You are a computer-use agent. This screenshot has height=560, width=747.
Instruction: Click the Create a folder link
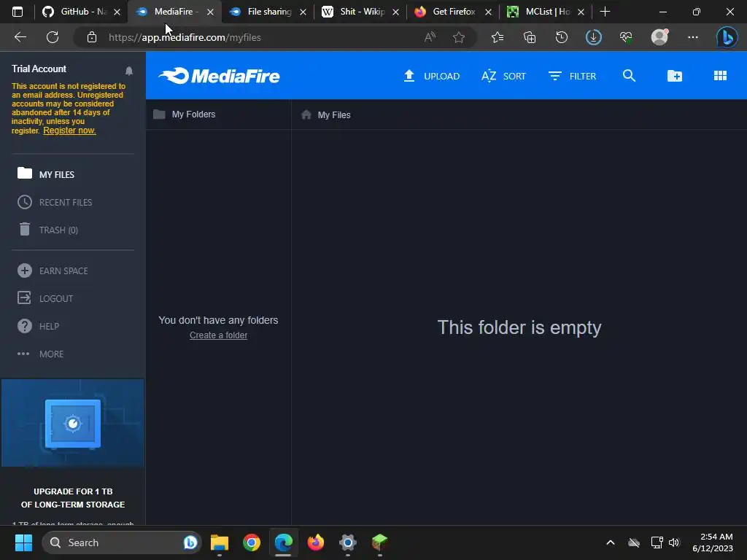(218, 335)
